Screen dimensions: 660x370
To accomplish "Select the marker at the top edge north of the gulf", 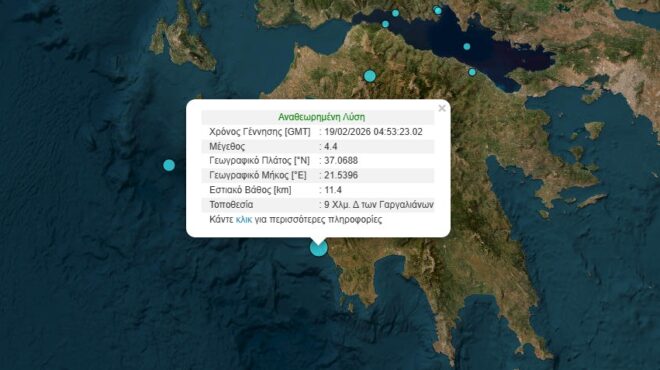I will (438, 11).
